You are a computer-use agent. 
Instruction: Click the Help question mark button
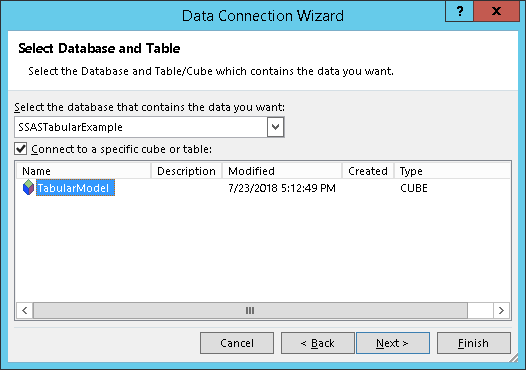pyautogui.click(x=460, y=12)
